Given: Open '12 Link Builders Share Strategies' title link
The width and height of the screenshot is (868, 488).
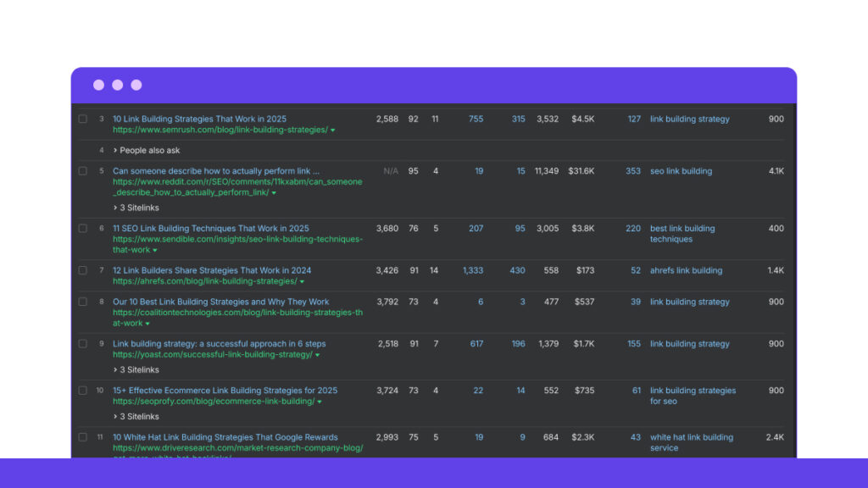Looking at the screenshot, I should tap(212, 270).
